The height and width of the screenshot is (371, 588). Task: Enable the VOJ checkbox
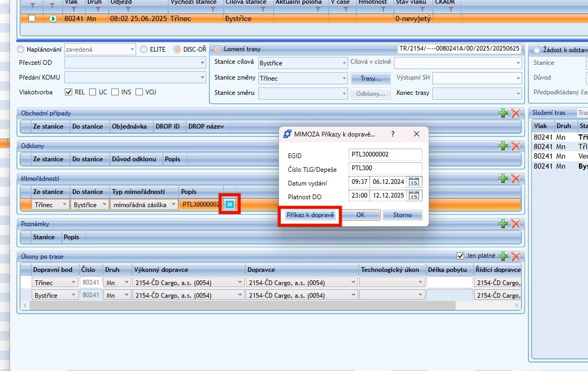coord(139,92)
